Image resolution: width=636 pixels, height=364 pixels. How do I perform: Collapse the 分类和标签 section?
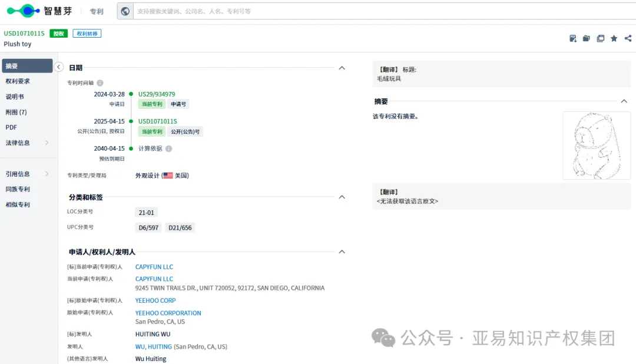click(x=342, y=197)
